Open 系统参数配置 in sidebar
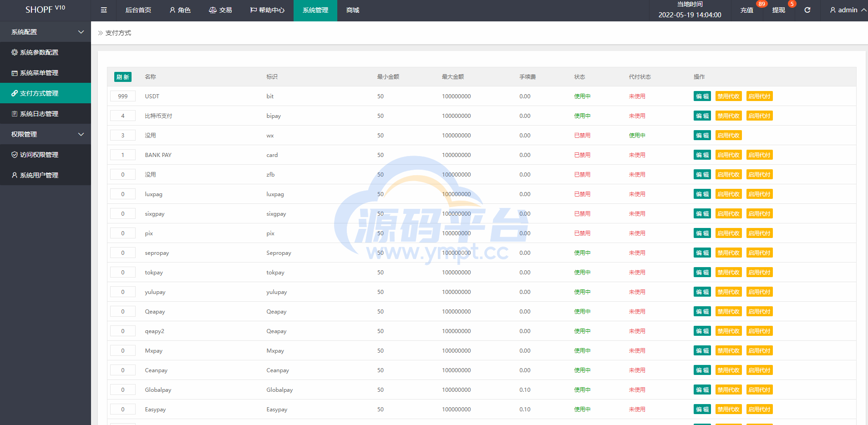Viewport: 868px width, 425px height. (46, 52)
